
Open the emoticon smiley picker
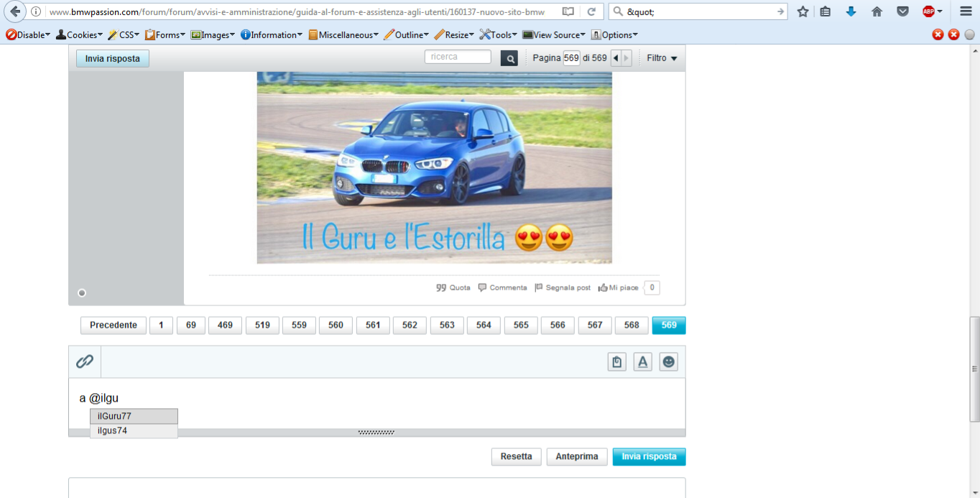coord(668,362)
